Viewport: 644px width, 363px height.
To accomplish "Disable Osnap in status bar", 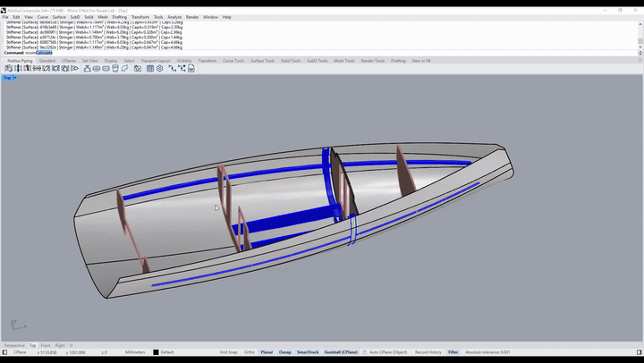I will (285, 352).
